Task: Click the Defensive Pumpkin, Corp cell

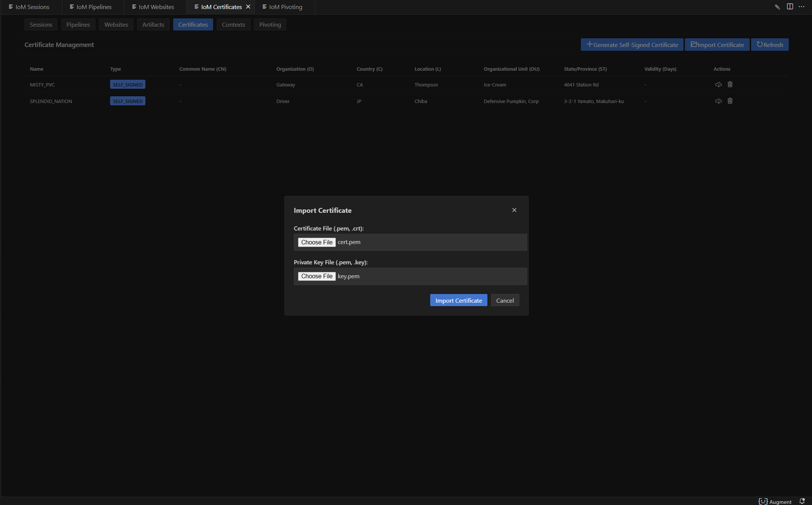Action: point(511,101)
